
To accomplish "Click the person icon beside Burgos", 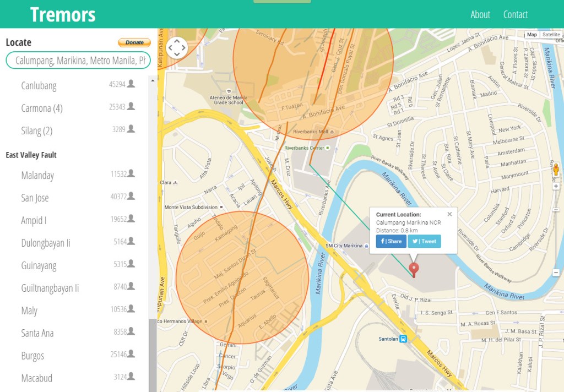I will pyautogui.click(x=131, y=354).
